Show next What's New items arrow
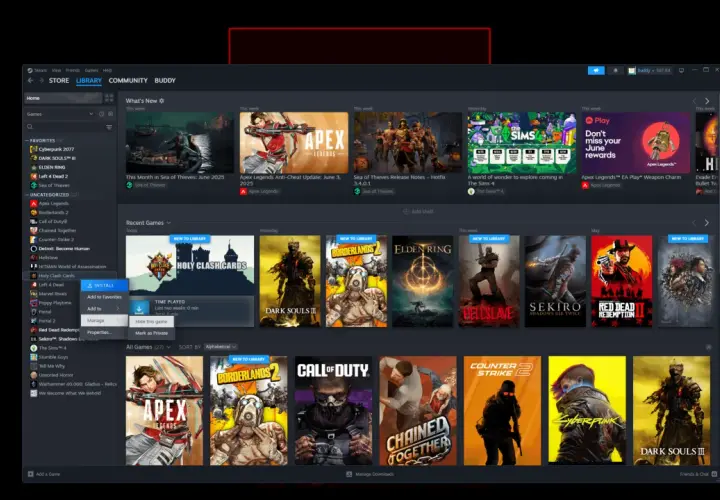 707,101
